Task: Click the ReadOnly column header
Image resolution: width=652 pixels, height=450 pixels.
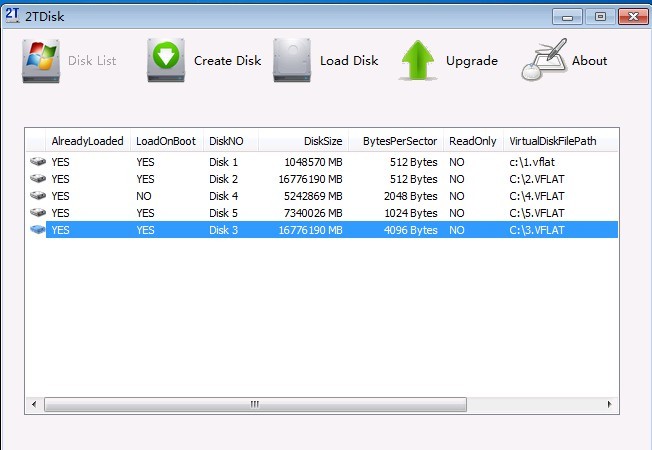Action: click(472, 141)
